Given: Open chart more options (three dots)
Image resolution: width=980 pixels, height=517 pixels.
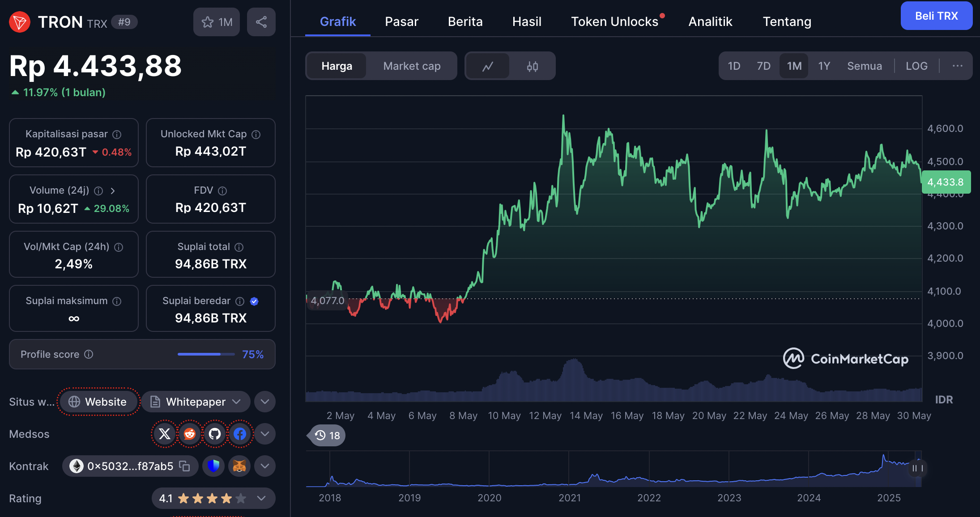Looking at the screenshot, I should [957, 66].
